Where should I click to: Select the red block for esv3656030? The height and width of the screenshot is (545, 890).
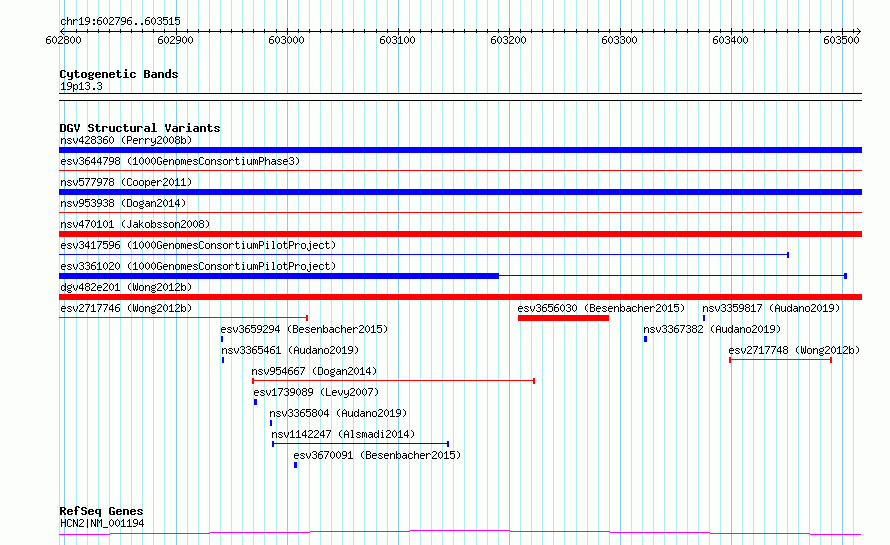[x=563, y=318]
